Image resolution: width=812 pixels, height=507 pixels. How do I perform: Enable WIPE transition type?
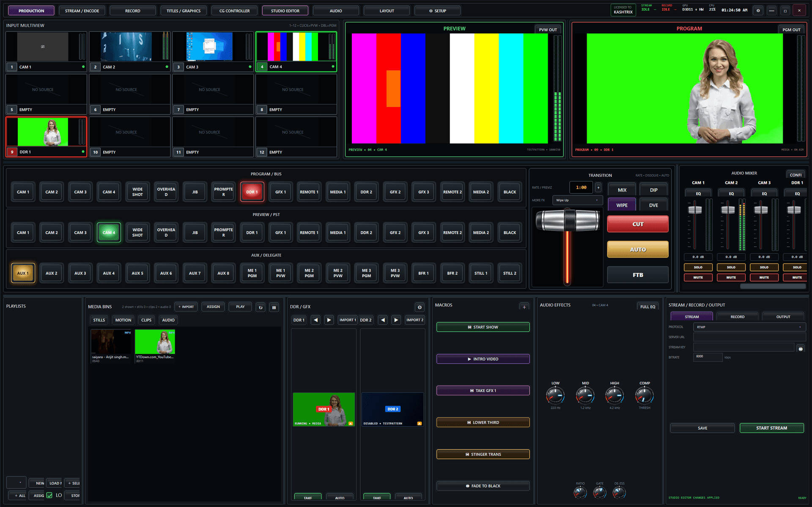[622, 205]
